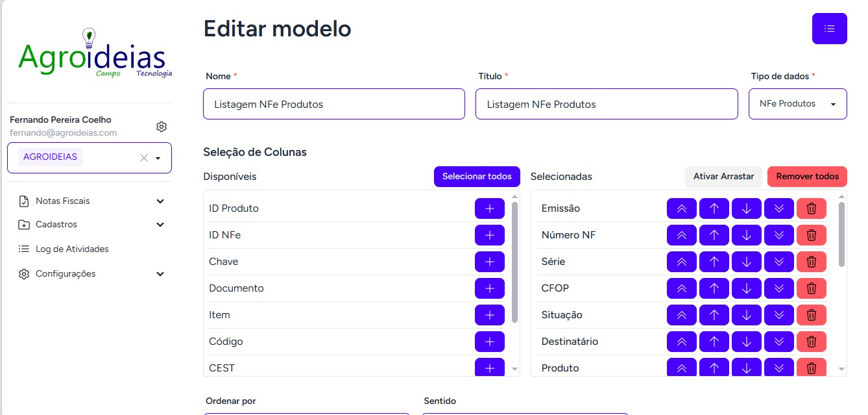Click the Selecionar todos button
Viewport: 868px width, 415px height.
[477, 176]
